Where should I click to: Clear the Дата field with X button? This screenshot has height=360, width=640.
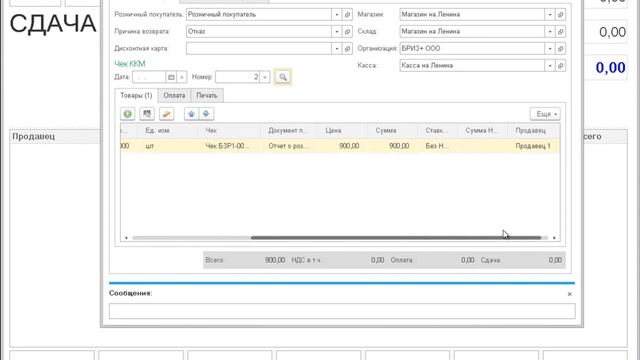(x=182, y=77)
